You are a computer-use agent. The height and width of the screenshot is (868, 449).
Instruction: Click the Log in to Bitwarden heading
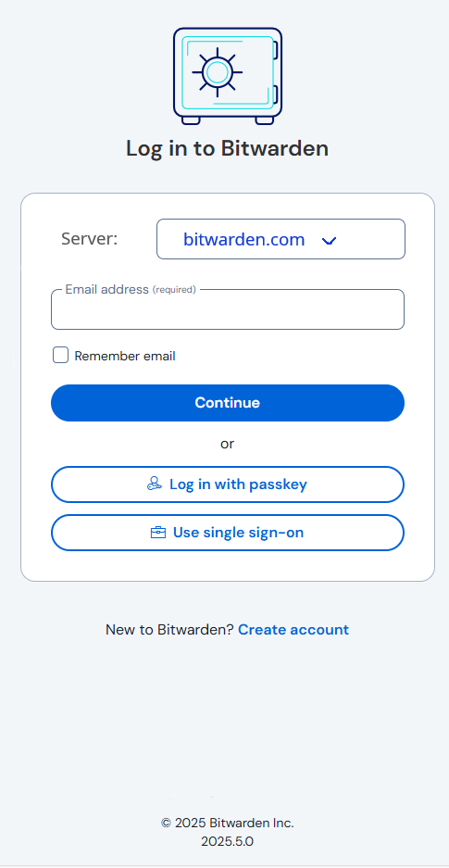(227, 148)
